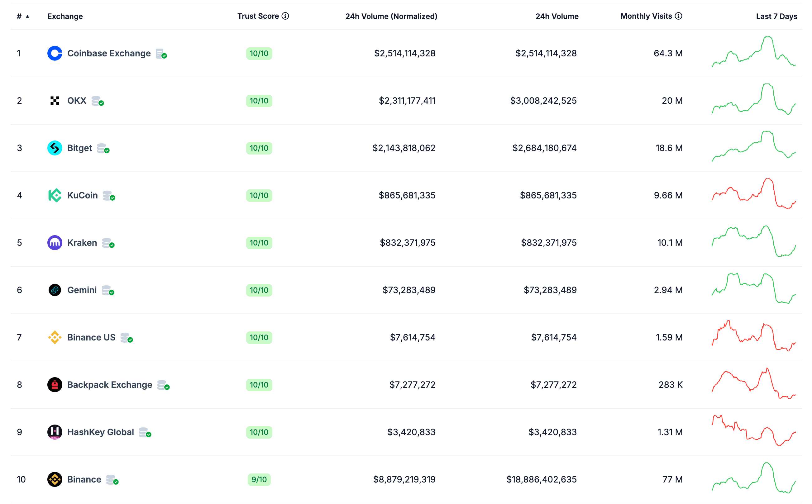Click the Backpack Exchange logo icon
This screenshot has height=504, width=812.
[x=55, y=385]
